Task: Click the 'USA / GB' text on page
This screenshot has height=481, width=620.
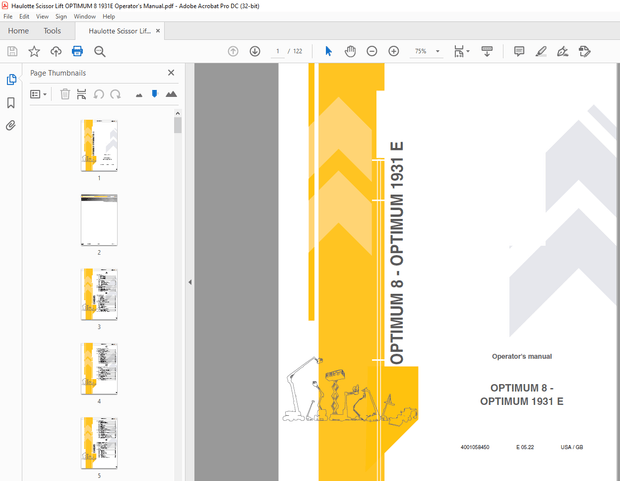Action: [572, 447]
